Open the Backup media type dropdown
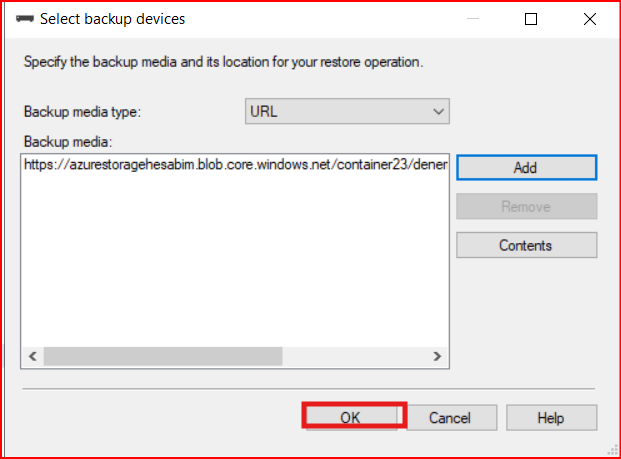Screen dimensions: 621x459 (347, 112)
